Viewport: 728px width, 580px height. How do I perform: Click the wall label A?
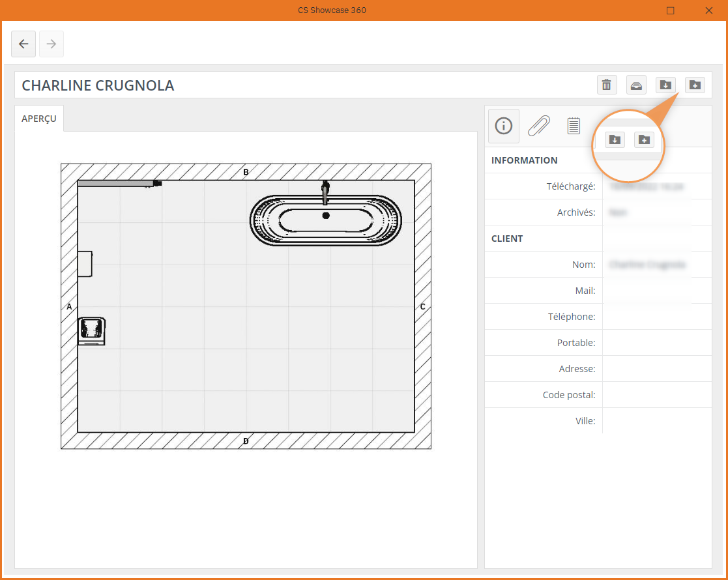(x=69, y=306)
